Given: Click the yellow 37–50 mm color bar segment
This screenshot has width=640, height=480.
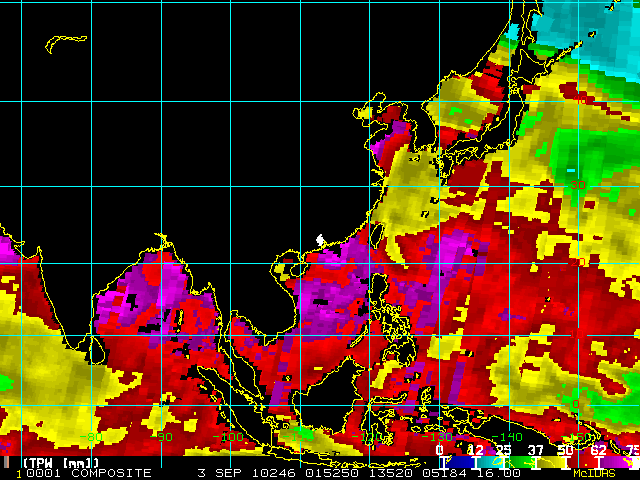Looking at the screenshot, I should click(x=551, y=462).
